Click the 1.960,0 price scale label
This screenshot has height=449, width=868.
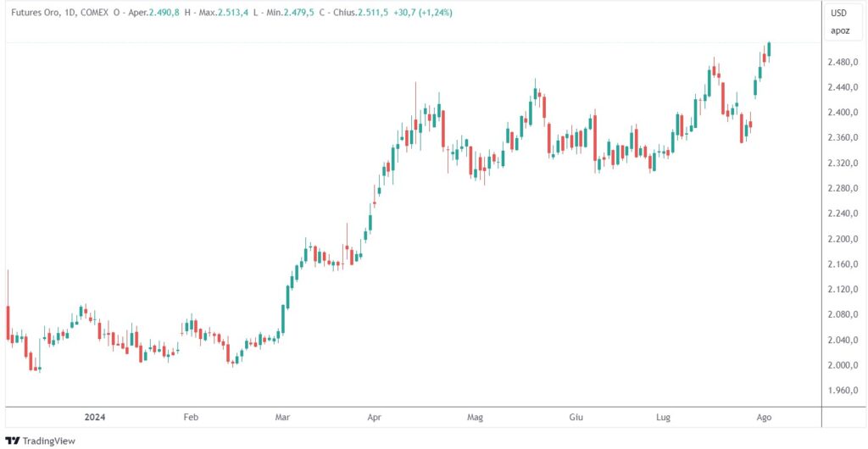[843, 391]
